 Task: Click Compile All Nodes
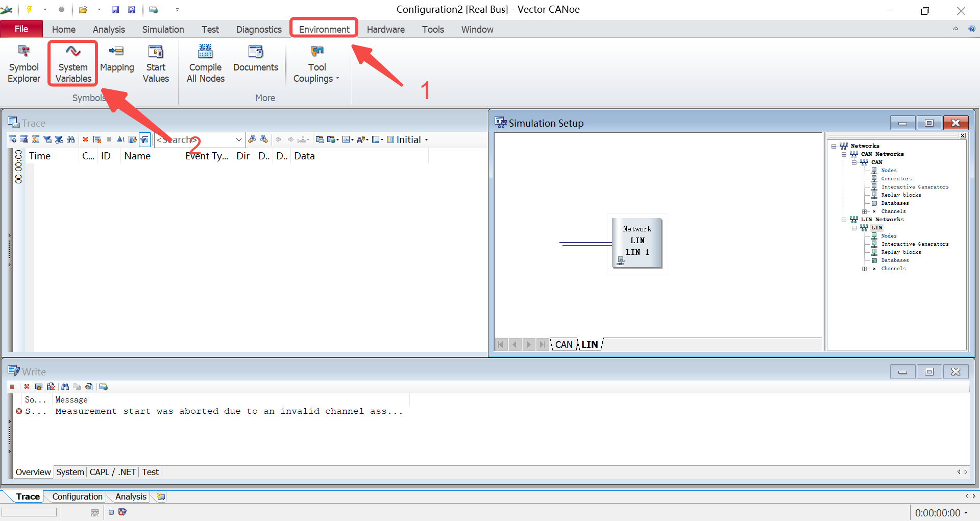pyautogui.click(x=205, y=64)
